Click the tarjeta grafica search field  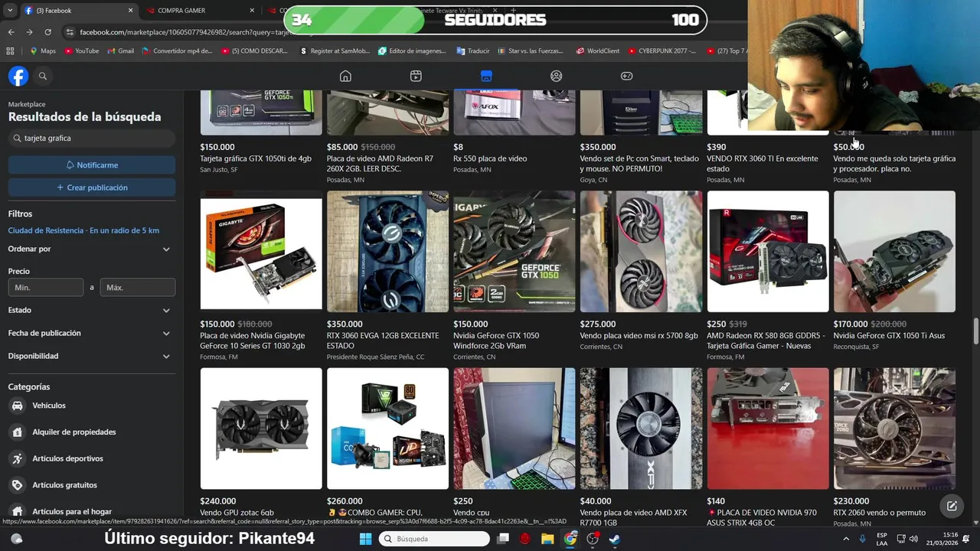92,139
